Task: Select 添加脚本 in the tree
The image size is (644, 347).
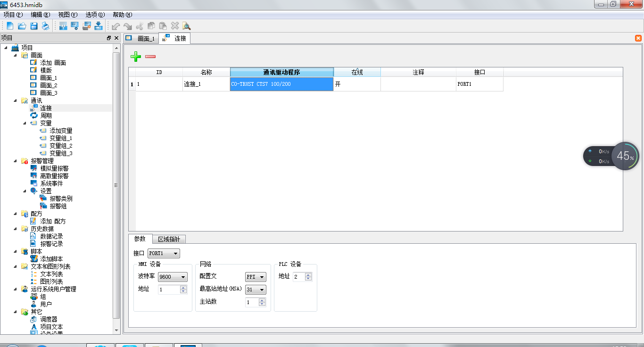Action: coord(51,259)
